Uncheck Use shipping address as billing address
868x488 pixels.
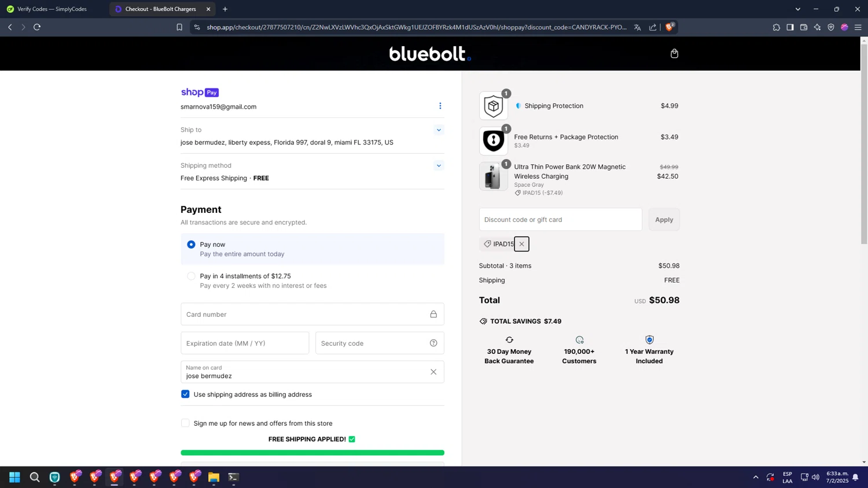pyautogui.click(x=185, y=394)
